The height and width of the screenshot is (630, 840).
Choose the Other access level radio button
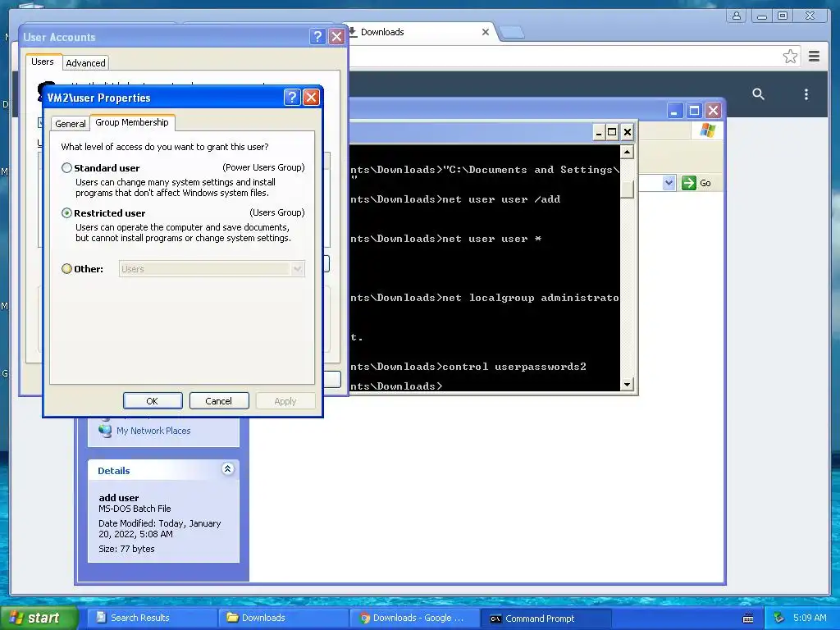[66, 268]
